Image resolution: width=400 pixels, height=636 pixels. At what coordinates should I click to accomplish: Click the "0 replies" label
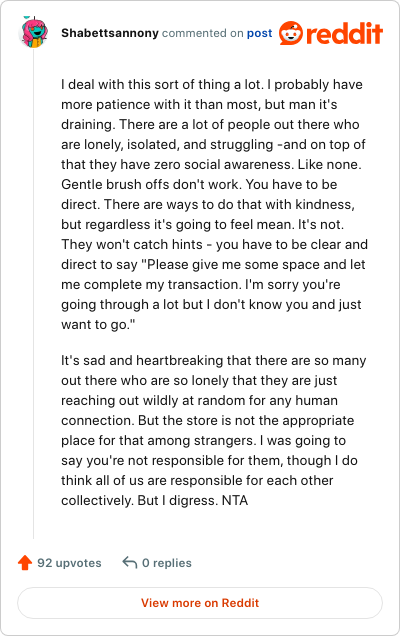(167, 563)
